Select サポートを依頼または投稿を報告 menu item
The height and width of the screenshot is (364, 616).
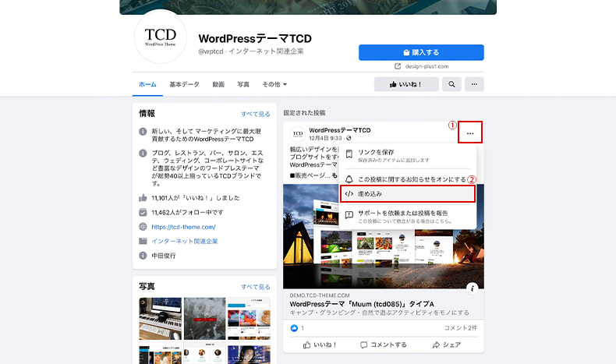tap(408, 217)
